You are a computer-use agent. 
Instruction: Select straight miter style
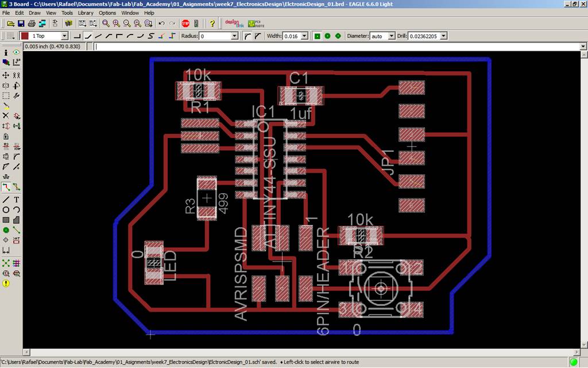pos(258,36)
